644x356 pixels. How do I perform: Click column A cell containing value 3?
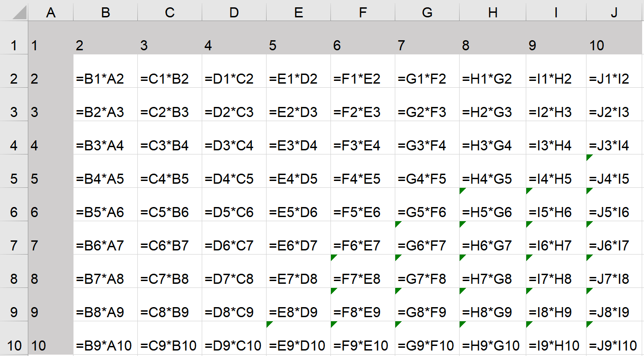51,104
